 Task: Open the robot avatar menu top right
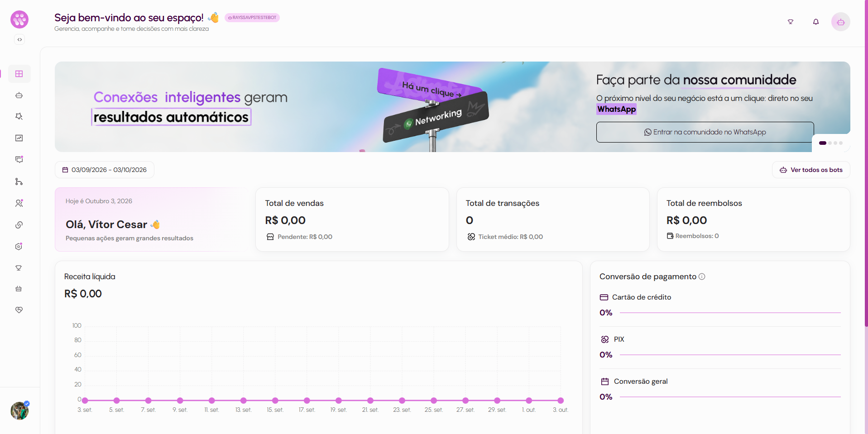[x=840, y=22]
